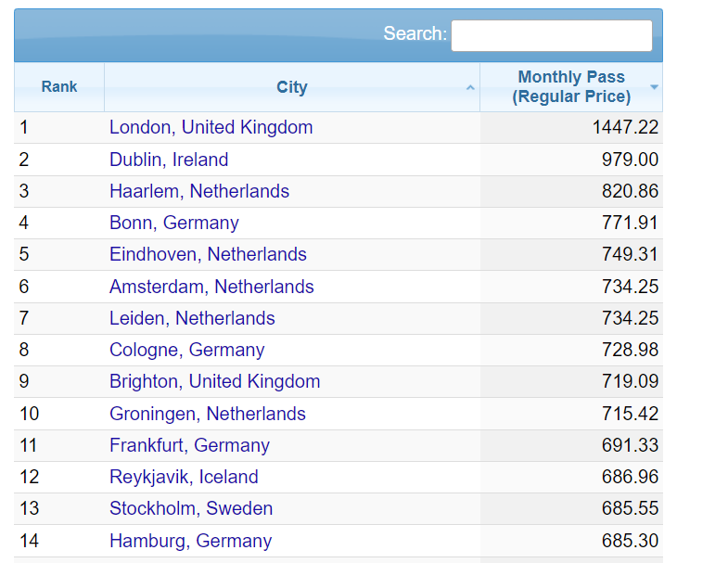Click the Groningen, Netherlands link
Screen dimensions: 728x563
click(207, 414)
